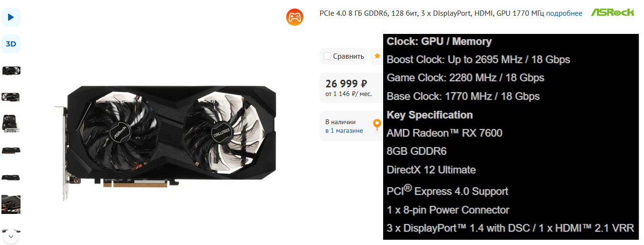Show the sixth close-up thumbnail
644x245 pixels.
pyautogui.click(x=11, y=204)
